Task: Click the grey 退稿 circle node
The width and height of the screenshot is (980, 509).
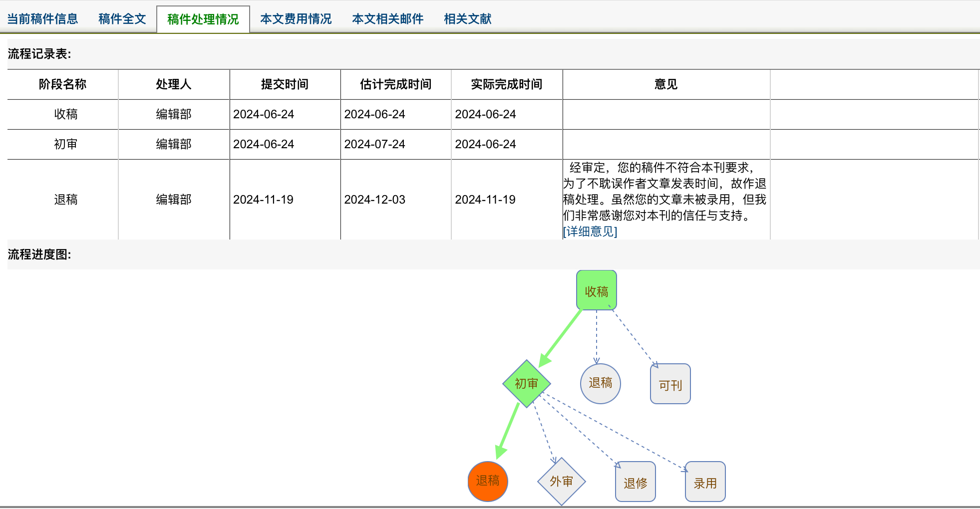Action: [x=601, y=383]
